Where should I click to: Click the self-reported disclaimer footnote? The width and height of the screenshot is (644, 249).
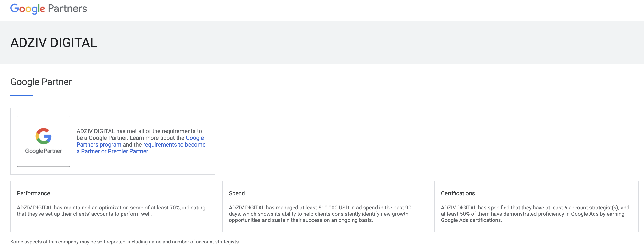coord(125,242)
